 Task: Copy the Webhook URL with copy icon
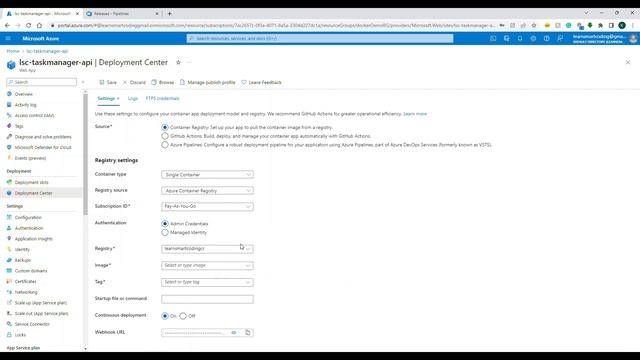[x=248, y=333]
